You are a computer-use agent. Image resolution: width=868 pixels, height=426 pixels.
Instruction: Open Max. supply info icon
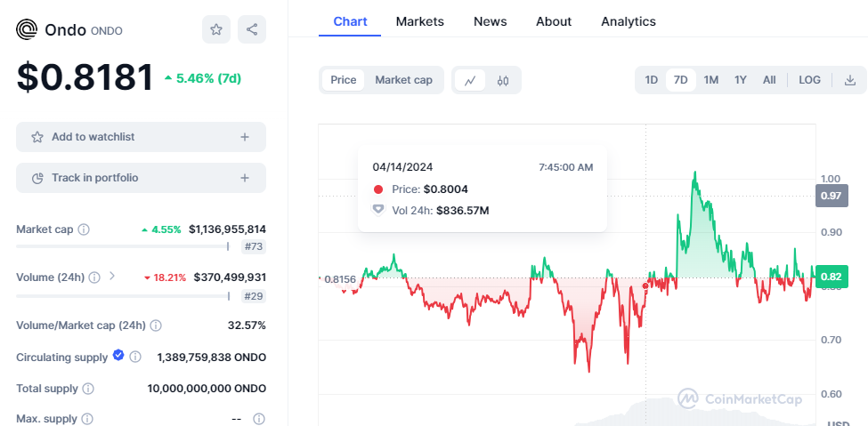pos(87,419)
